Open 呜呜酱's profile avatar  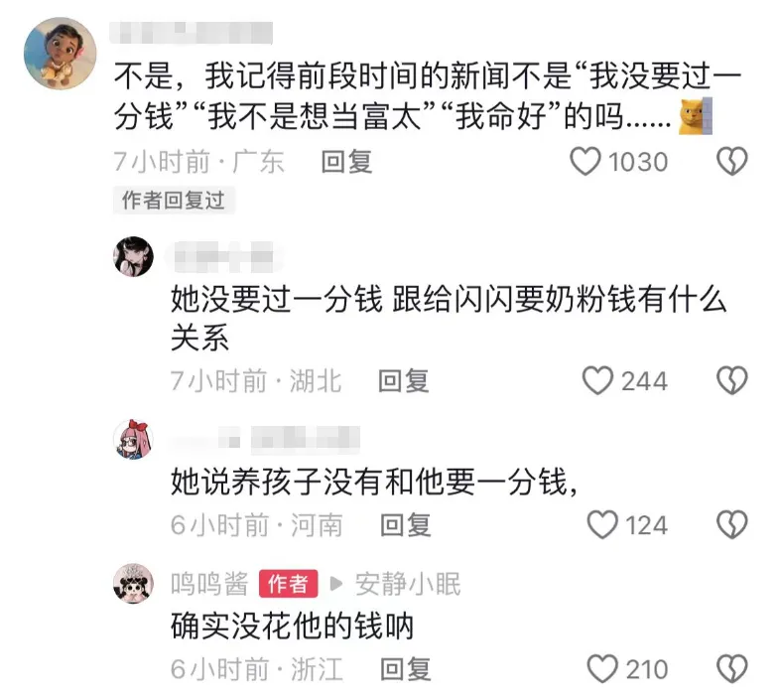133,584
